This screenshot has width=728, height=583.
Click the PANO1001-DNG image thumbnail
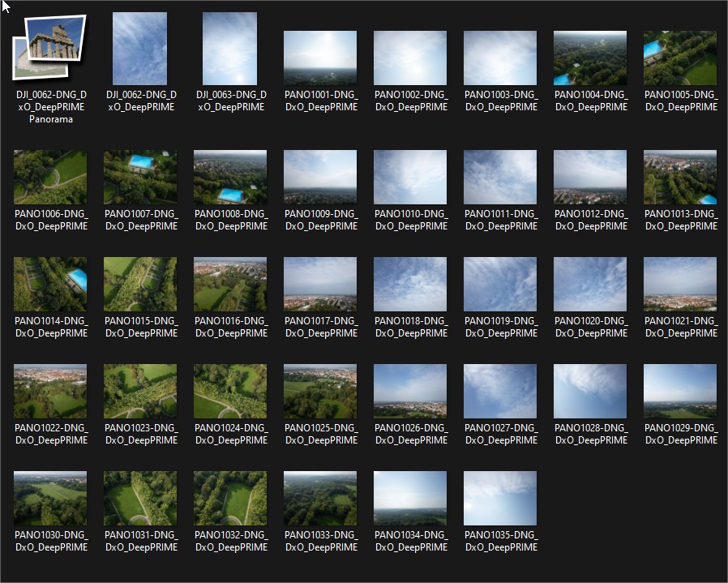point(320,58)
